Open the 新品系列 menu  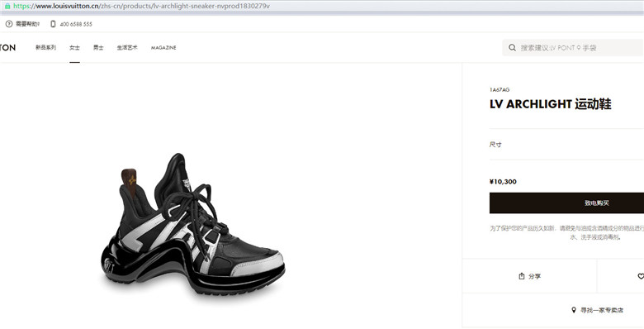click(45, 48)
